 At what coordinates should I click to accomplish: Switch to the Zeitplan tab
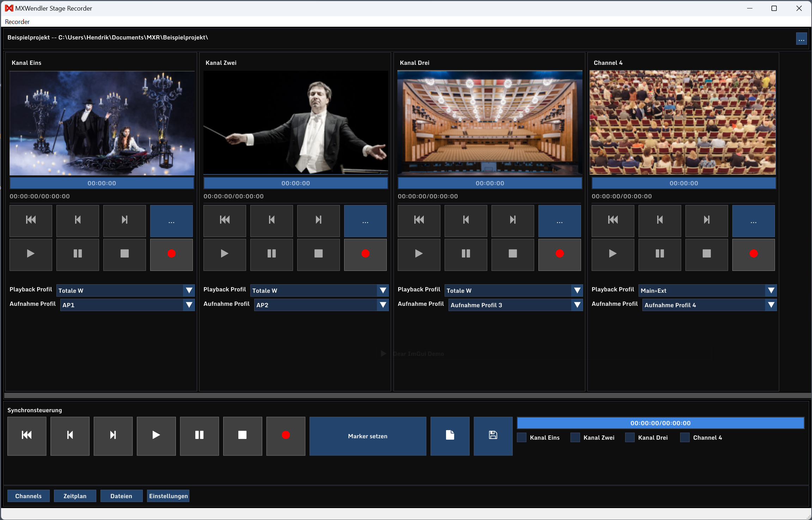pyautogui.click(x=75, y=496)
